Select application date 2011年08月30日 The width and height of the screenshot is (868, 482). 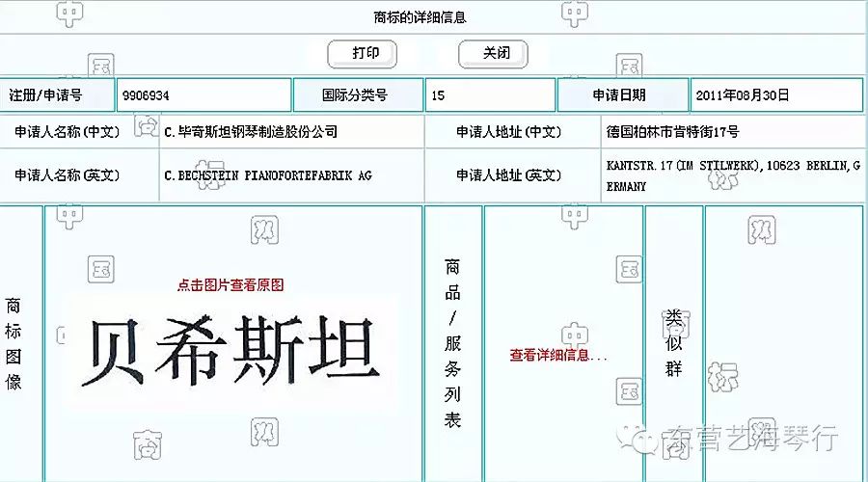743,95
